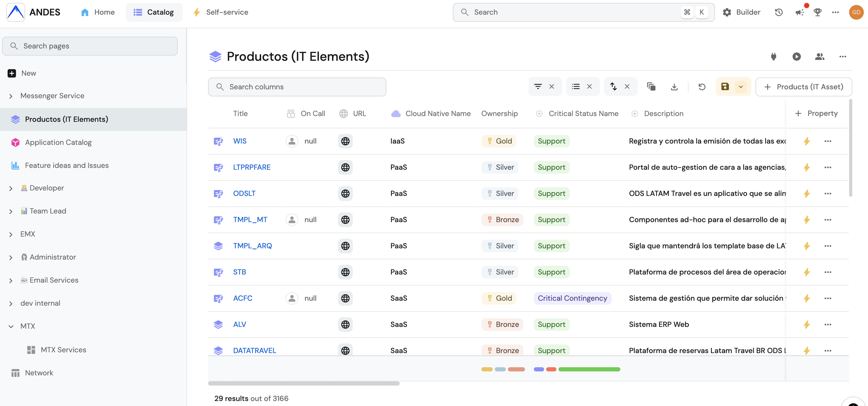
Task: Expand the EMX folder
Action: tap(11, 235)
